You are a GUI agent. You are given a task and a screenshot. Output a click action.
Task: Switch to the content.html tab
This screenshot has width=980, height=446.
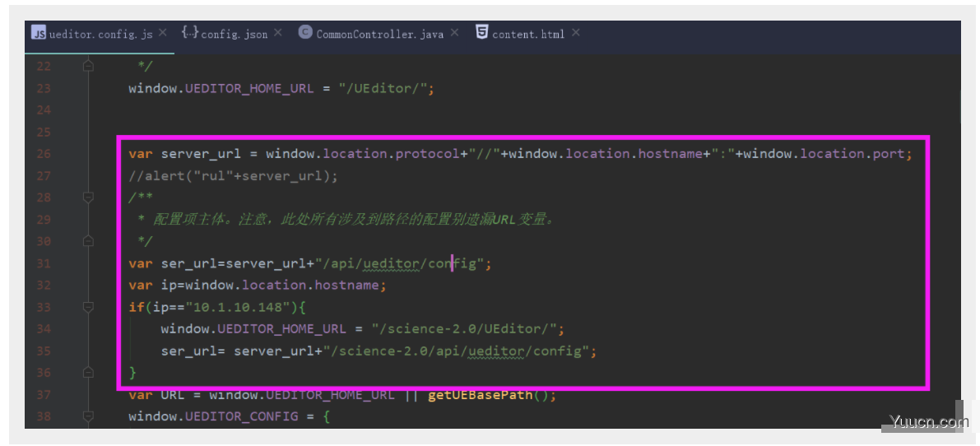(528, 35)
